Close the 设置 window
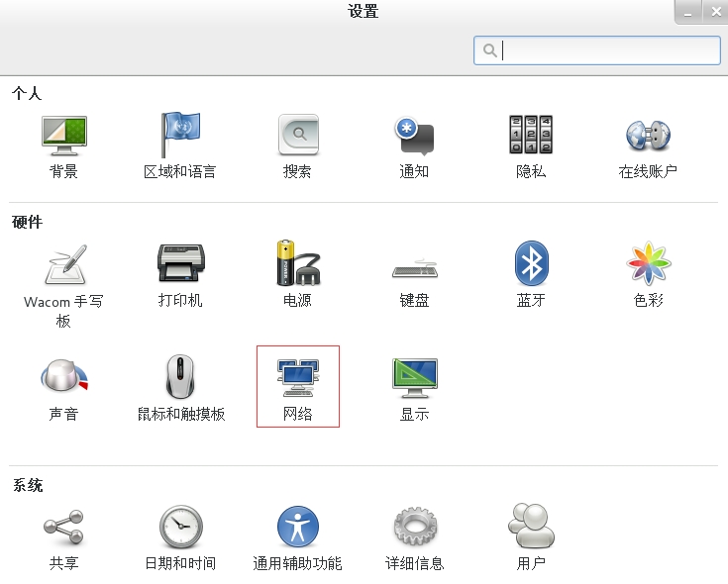 point(715,13)
